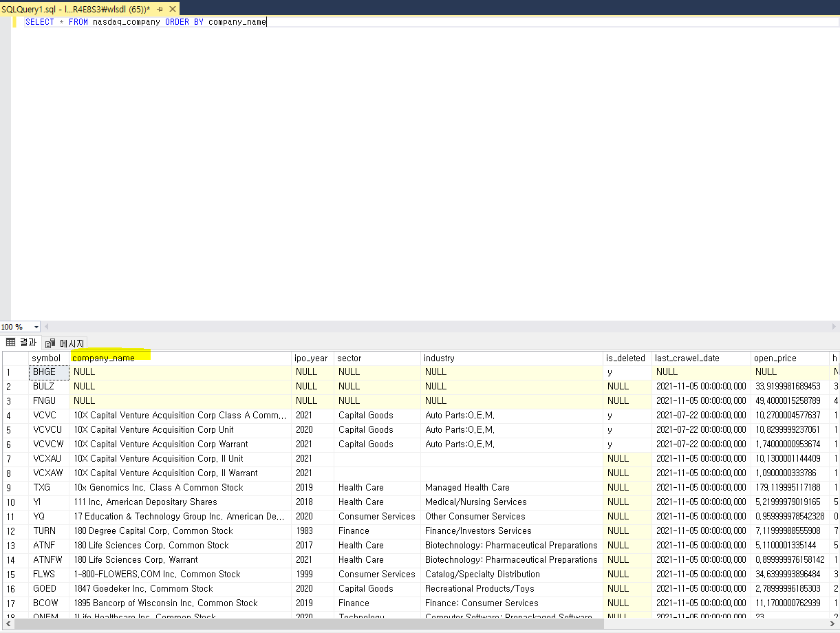This screenshot has height=633, width=840.
Task: Click the FLWS symbol cell
Action: [50, 575]
